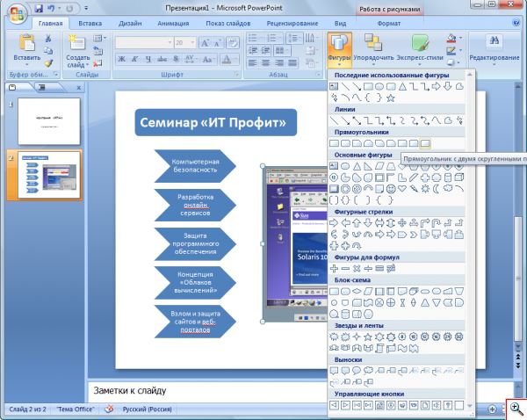This screenshot has height=420, width=527.
Task: Choose the Home action button shape
Action: [379, 405]
